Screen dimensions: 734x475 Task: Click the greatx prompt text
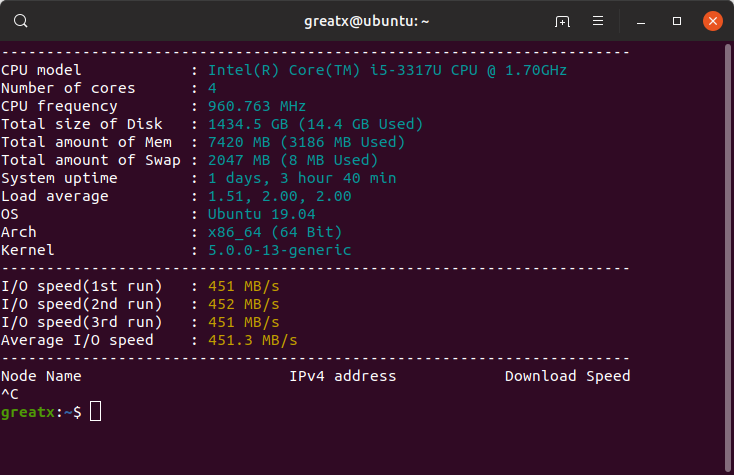tap(27, 412)
